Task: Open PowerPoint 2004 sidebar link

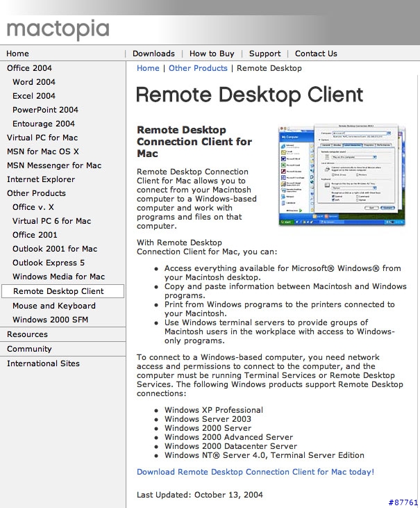Action: [x=45, y=110]
